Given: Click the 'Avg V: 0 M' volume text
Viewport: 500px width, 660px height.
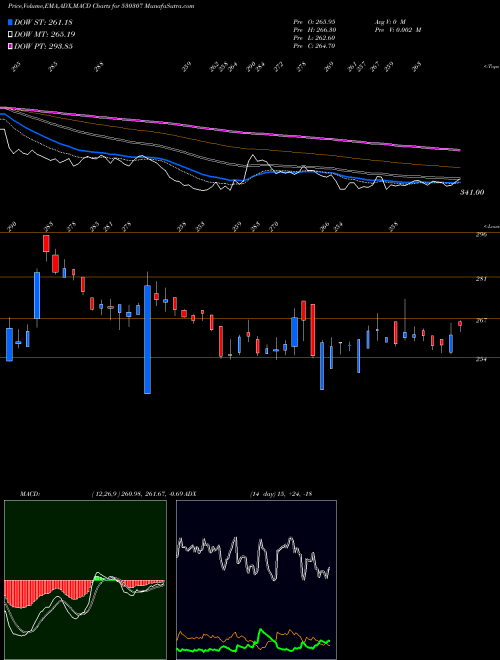Looking at the screenshot, I should (x=389, y=21).
